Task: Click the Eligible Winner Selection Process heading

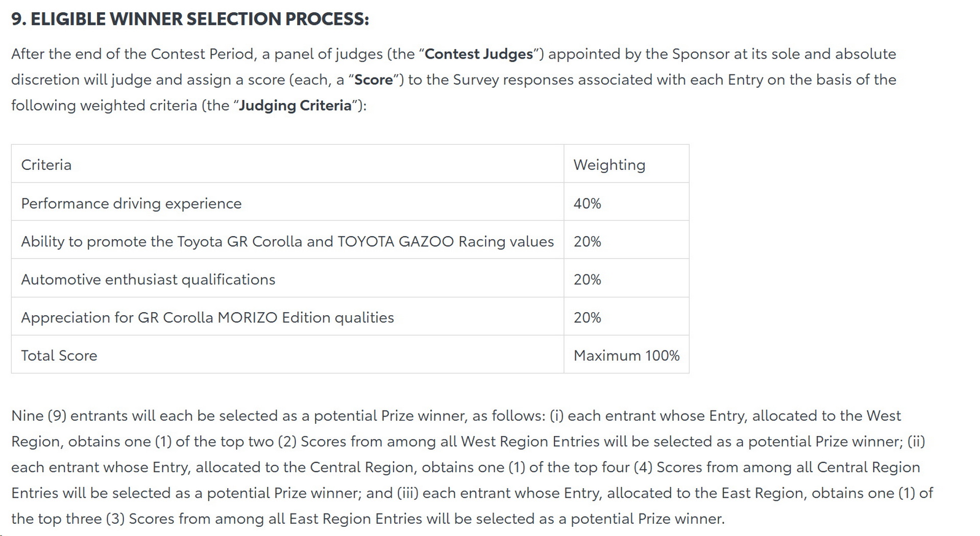Action: [189, 19]
